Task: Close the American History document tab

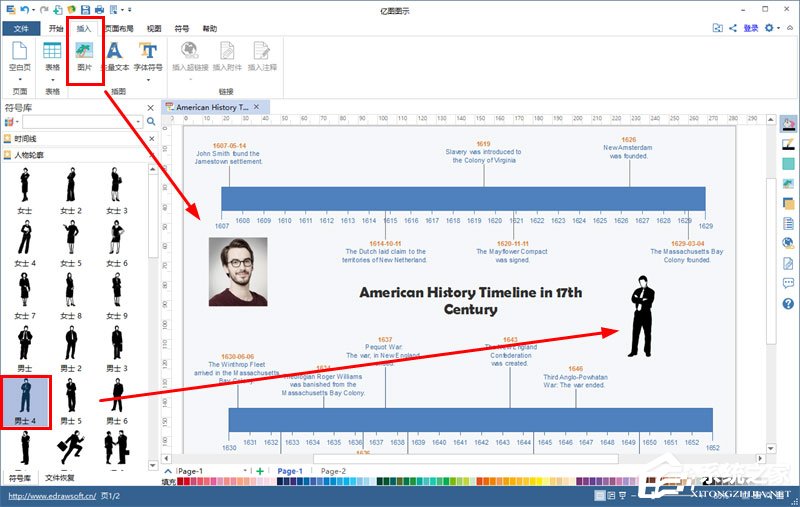Action: [x=257, y=107]
